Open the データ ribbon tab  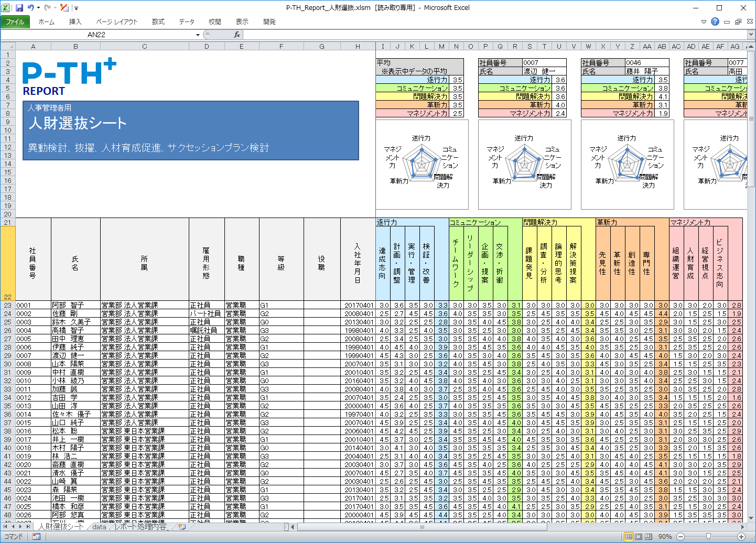[187, 21]
